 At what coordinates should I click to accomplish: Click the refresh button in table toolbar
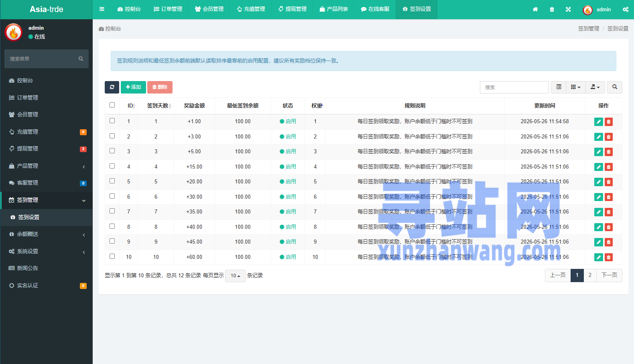[x=112, y=87]
